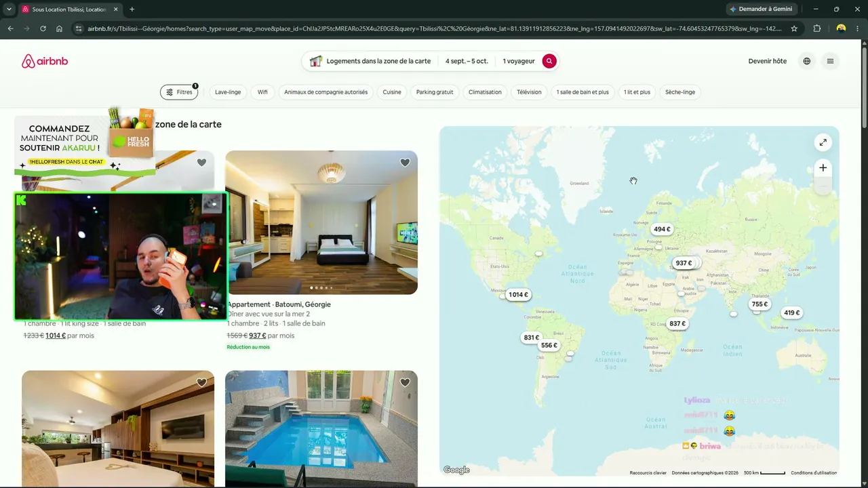
Task: Open the Chrome extensions menu
Action: (817, 28)
